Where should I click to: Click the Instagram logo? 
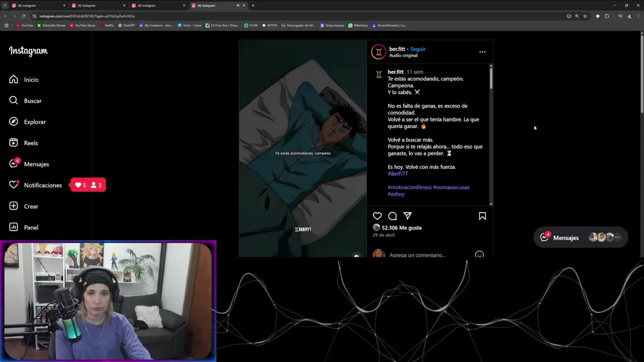(x=28, y=51)
